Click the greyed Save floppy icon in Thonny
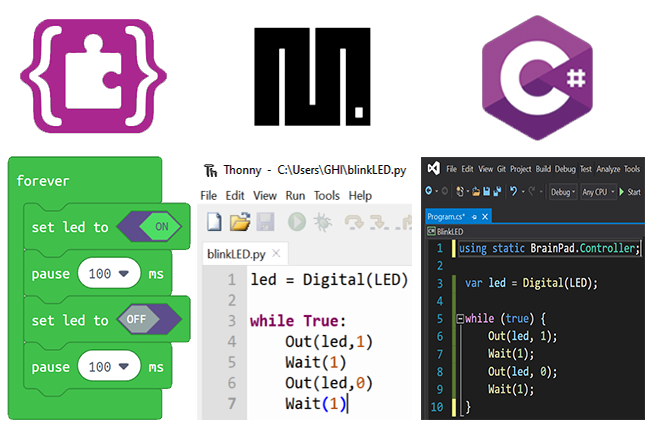Image resolution: width=650 pixels, height=433 pixels. tap(265, 222)
